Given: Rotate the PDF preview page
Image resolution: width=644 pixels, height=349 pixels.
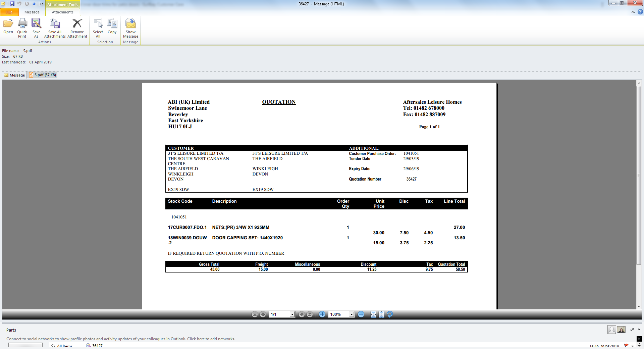Looking at the screenshot, I should click(x=390, y=314).
